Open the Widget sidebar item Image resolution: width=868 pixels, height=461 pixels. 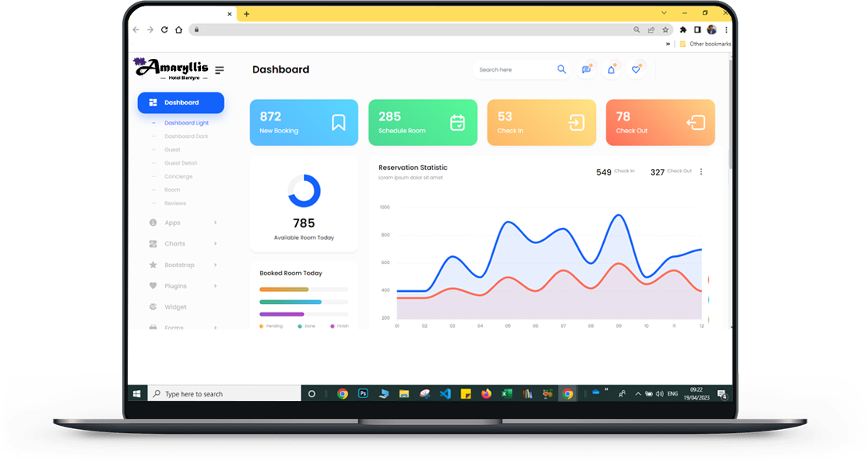click(175, 307)
